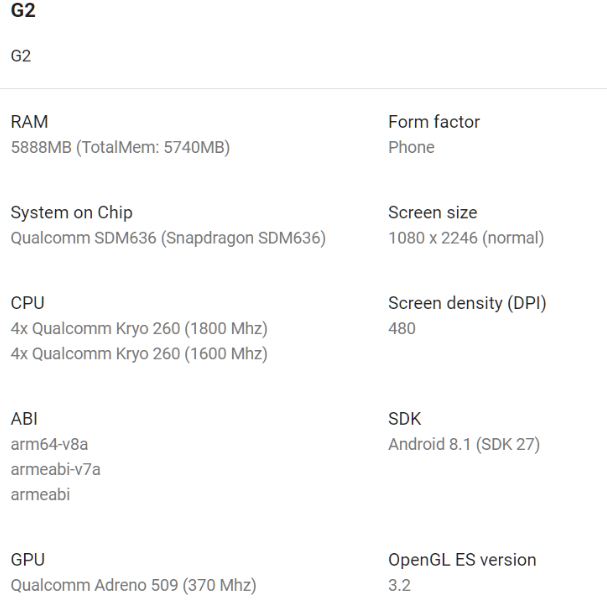Click the ABI heading

click(24, 419)
